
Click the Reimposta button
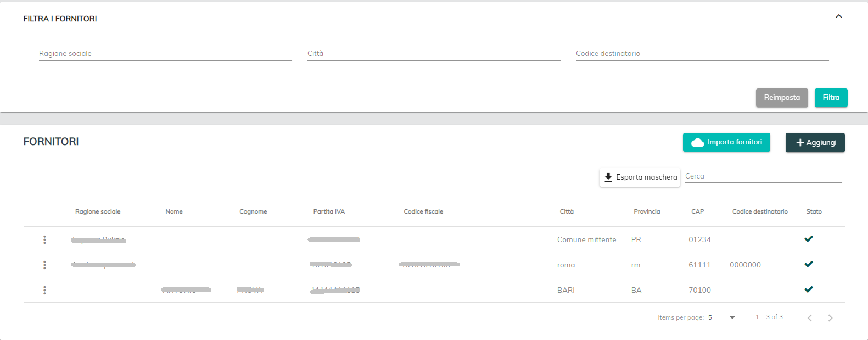tap(782, 98)
